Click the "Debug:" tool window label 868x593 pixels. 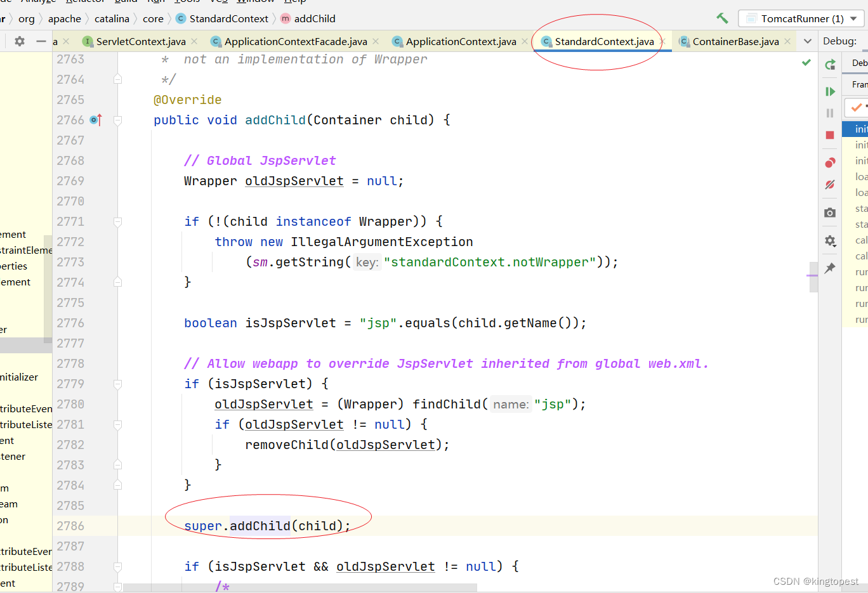click(839, 41)
